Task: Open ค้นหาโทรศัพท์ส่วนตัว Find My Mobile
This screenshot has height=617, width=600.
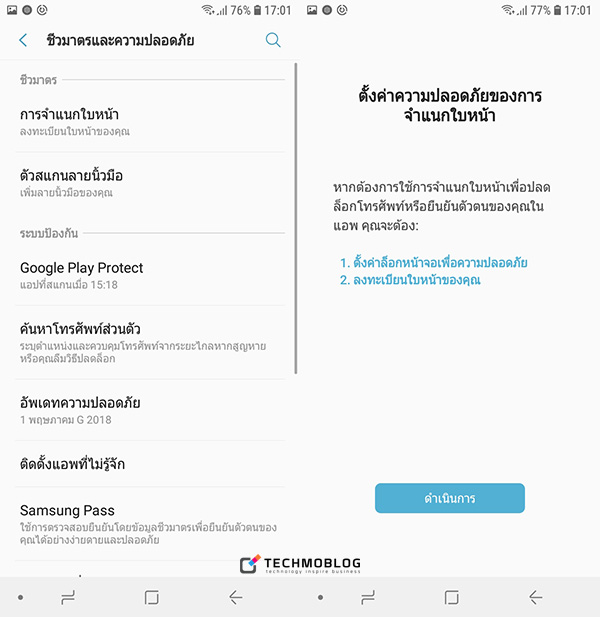Action: (150, 342)
